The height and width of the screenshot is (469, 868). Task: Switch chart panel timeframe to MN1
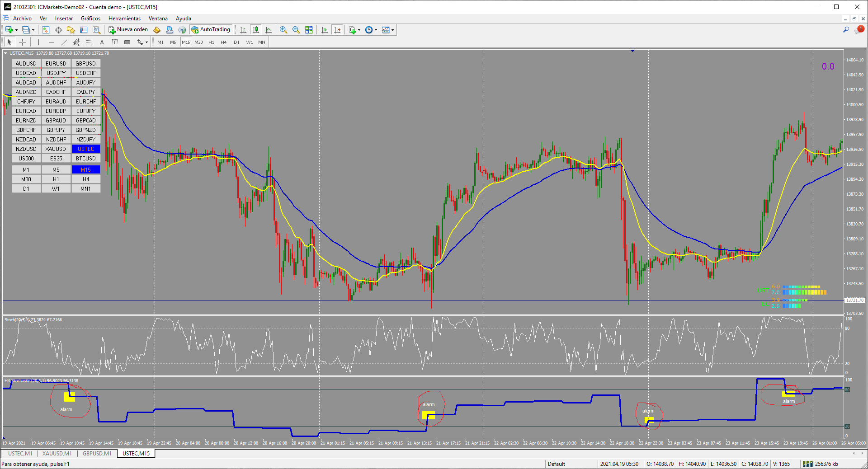pos(86,189)
